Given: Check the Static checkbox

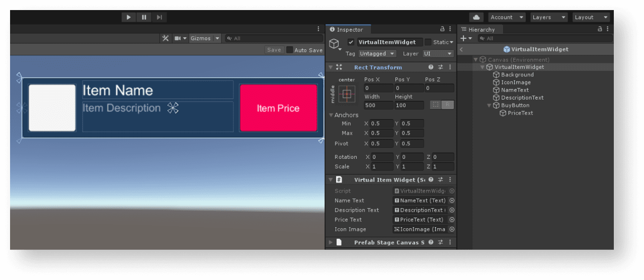Looking at the screenshot, I should pos(428,42).
